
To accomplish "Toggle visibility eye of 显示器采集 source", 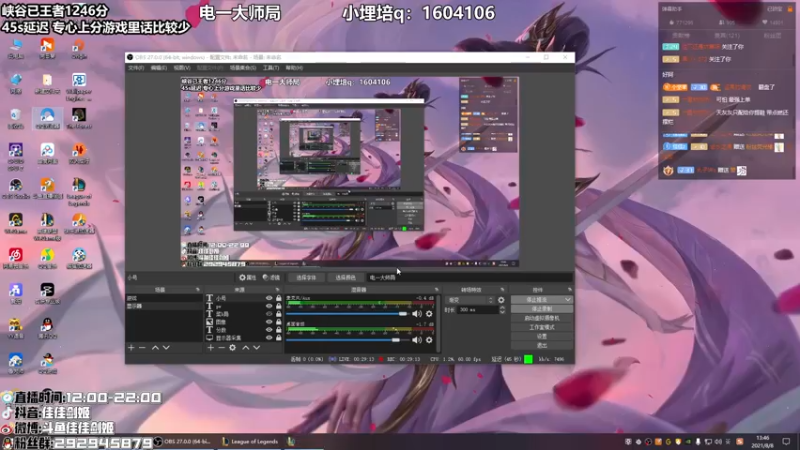I will pyautogui.click(x=269, y=338).
